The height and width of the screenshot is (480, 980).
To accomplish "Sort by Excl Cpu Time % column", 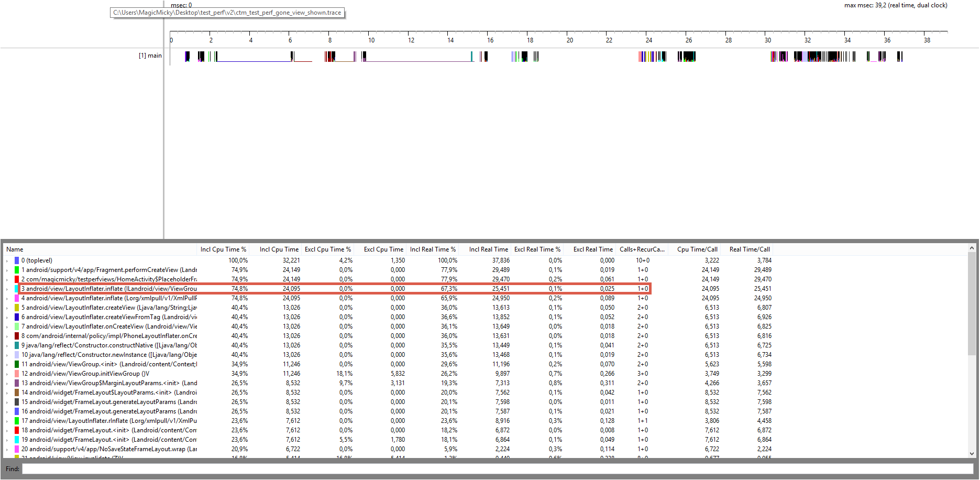I will pos(328,249).
